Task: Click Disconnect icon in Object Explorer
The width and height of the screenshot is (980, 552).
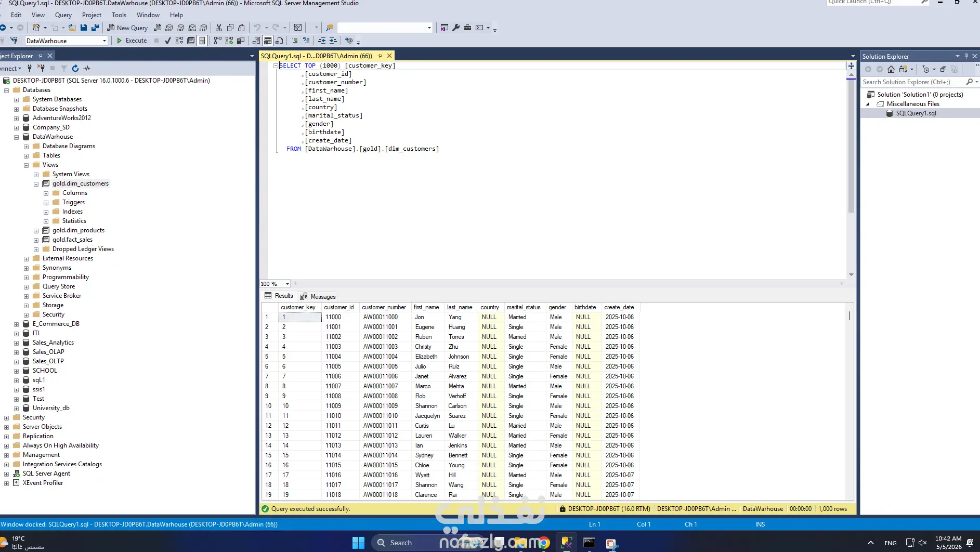Action: [41, 68]
